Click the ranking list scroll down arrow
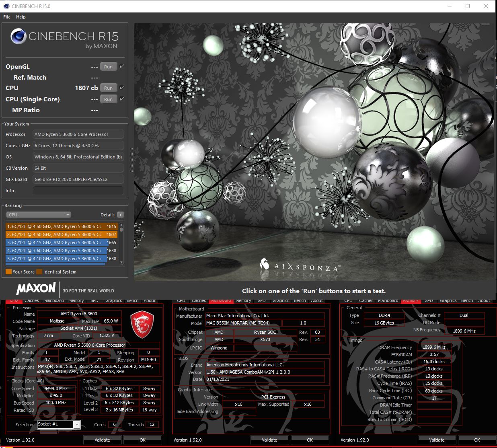Screen dimensions: 497x448 (x=121, y=262)
